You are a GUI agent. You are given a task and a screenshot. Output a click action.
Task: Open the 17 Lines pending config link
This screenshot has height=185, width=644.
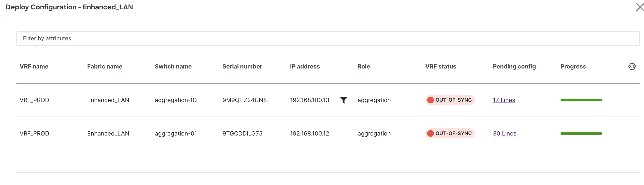click(504, 100)
